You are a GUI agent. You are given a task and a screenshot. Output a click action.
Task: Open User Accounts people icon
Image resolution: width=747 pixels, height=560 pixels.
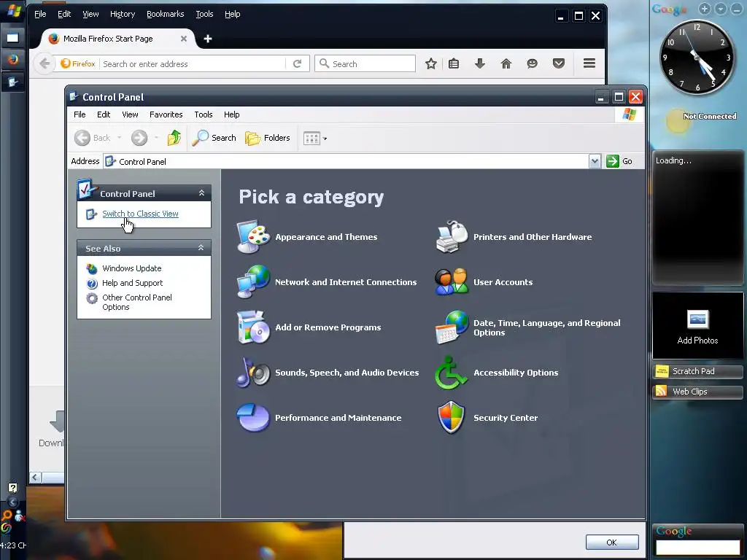(x=452, y=282)
